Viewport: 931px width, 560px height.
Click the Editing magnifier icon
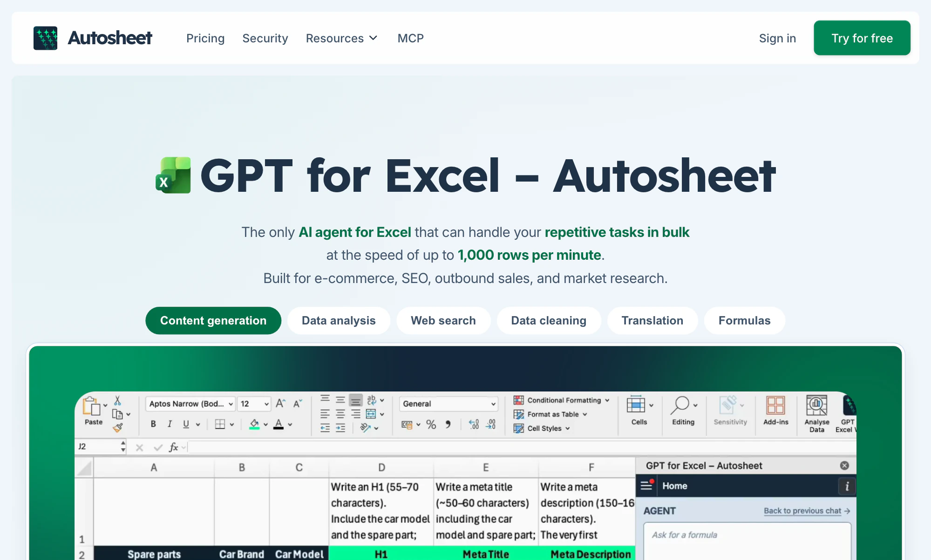point(680,405)
